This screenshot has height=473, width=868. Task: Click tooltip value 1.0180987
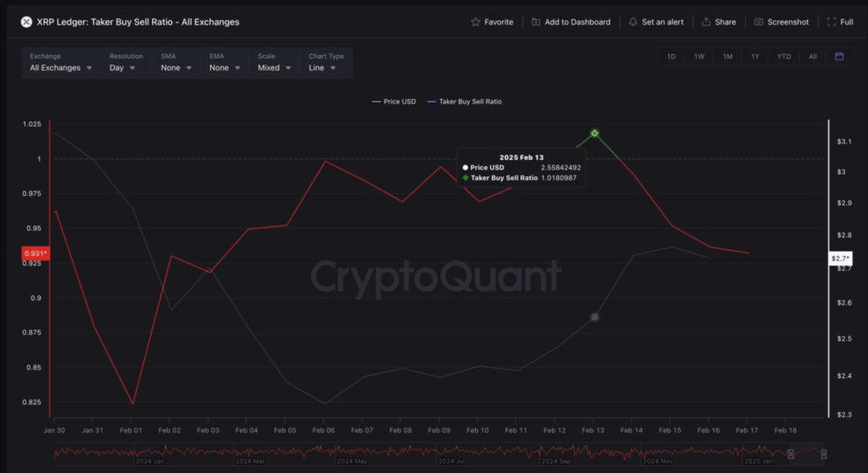click(559, 178)
